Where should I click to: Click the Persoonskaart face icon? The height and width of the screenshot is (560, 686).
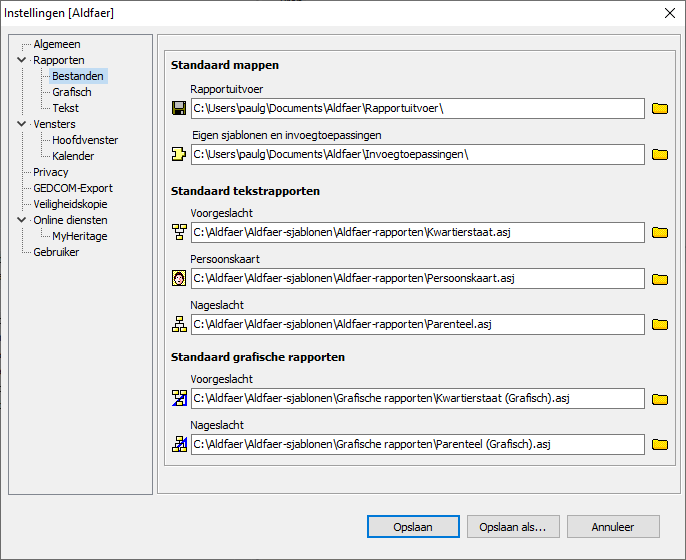179,279
